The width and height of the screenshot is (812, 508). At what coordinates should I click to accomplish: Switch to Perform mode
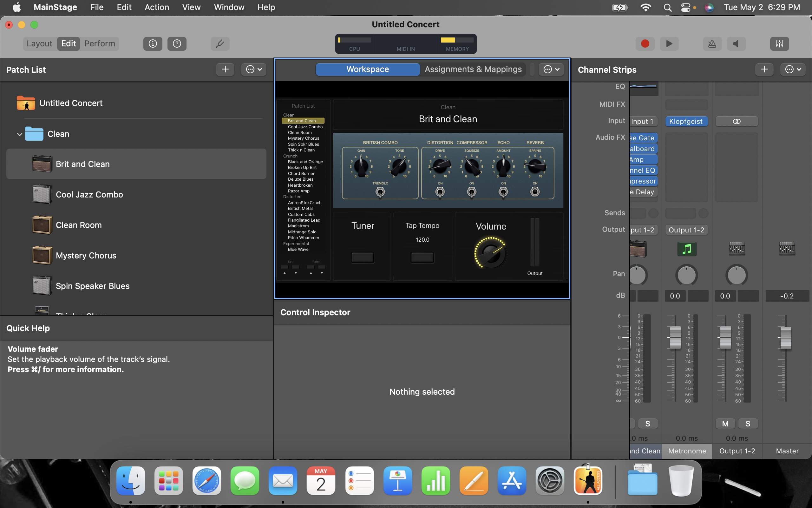click(100, 44)
